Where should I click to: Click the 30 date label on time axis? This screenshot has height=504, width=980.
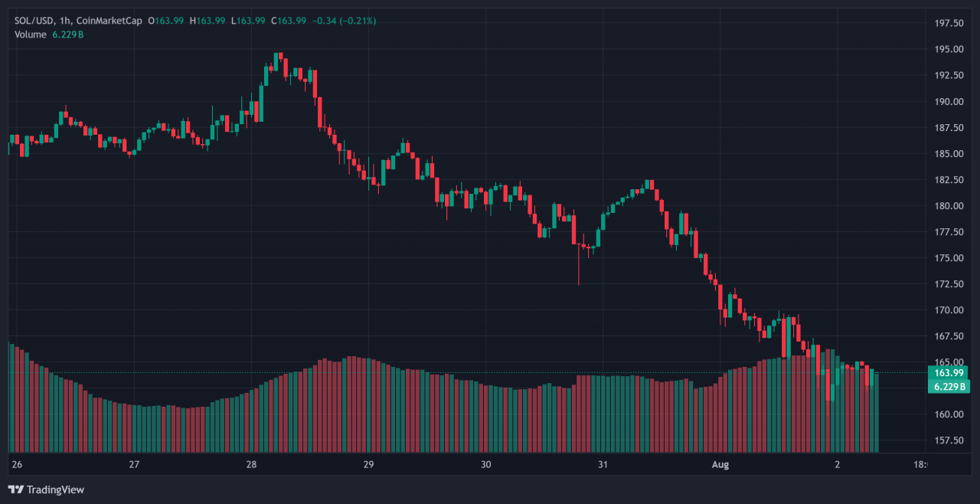[x=485, y=465]
